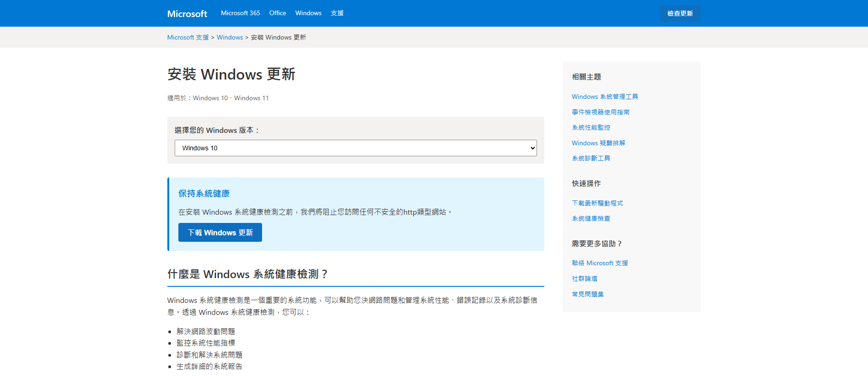Open 系統性能監控 link

[x=591, y=127]
